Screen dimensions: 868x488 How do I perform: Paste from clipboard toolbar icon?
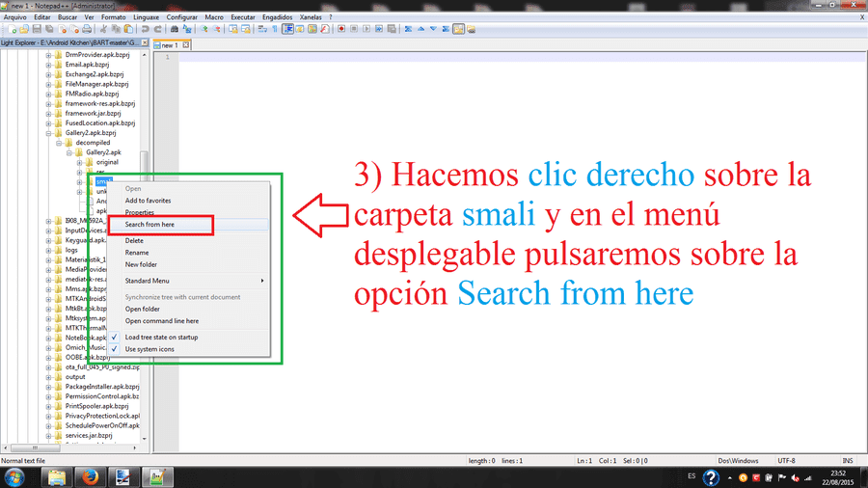[x=128, y=29]
